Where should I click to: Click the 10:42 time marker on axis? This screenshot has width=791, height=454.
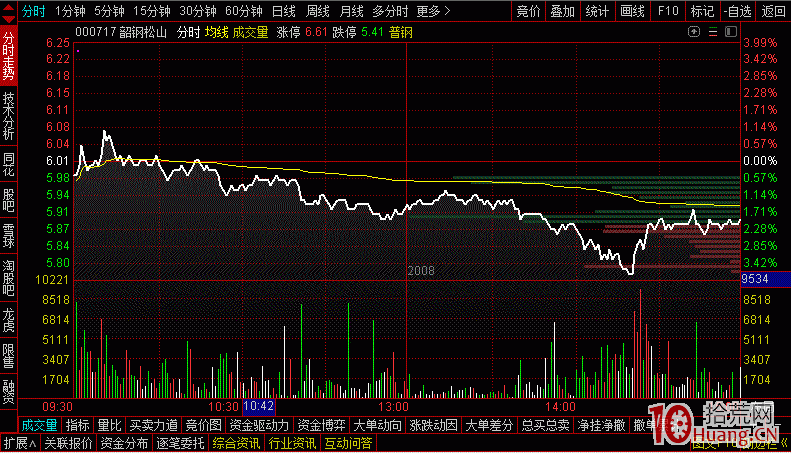[259, 406]
